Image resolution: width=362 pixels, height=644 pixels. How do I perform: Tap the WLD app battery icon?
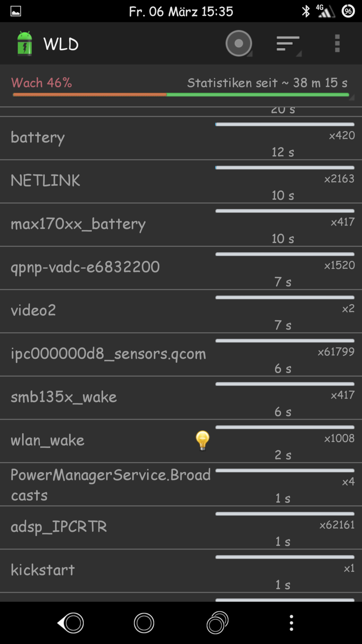(x=25, y=43)
